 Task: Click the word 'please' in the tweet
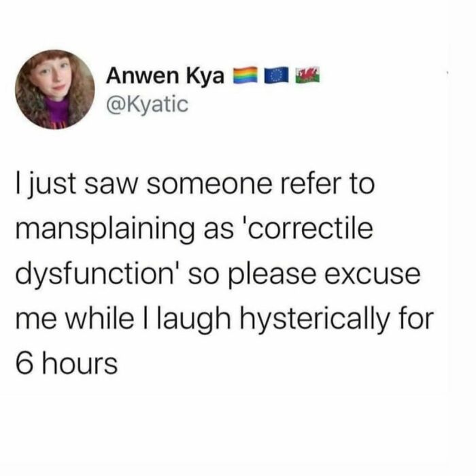[x=273, y=275]
